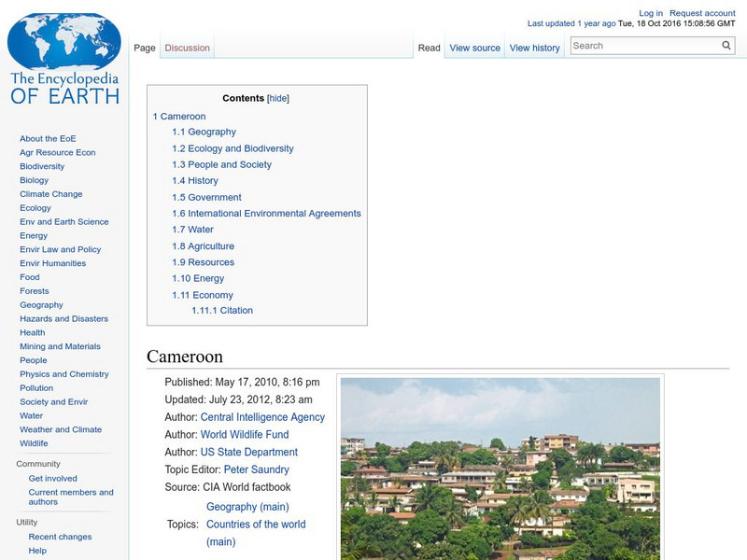Open the Biodiversity sidebar category
The image size is (747, 560).
[x=44, y=165]
